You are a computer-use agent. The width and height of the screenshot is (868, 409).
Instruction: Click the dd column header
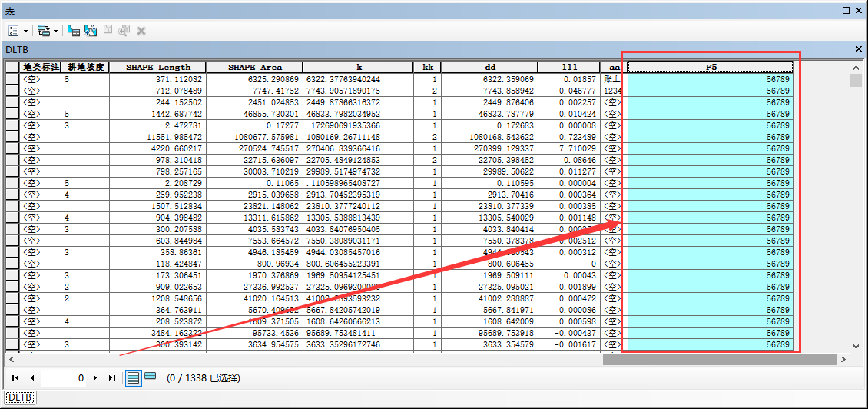click(x=489, y=67)
